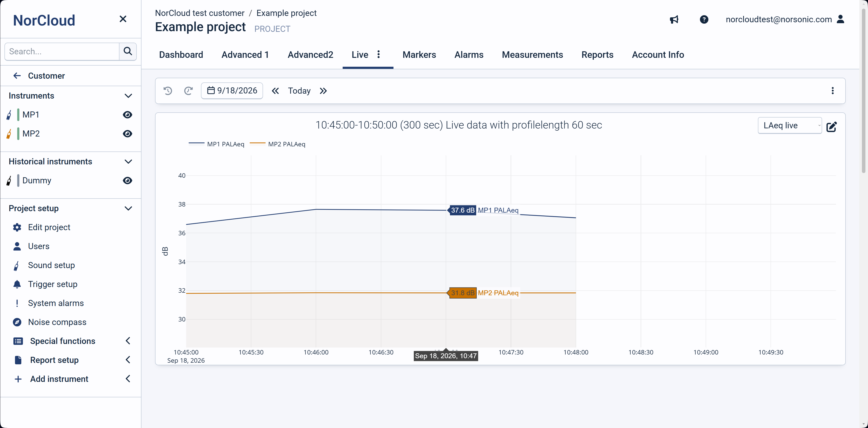Open Sound setup in sidebar

tap(51, 265)
